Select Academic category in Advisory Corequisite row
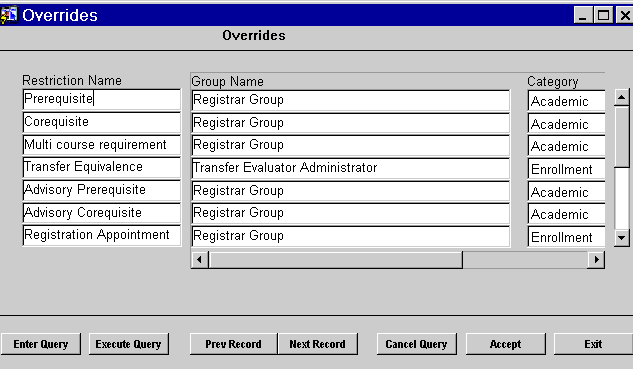The image size is (633, 369). click(566, 214)
